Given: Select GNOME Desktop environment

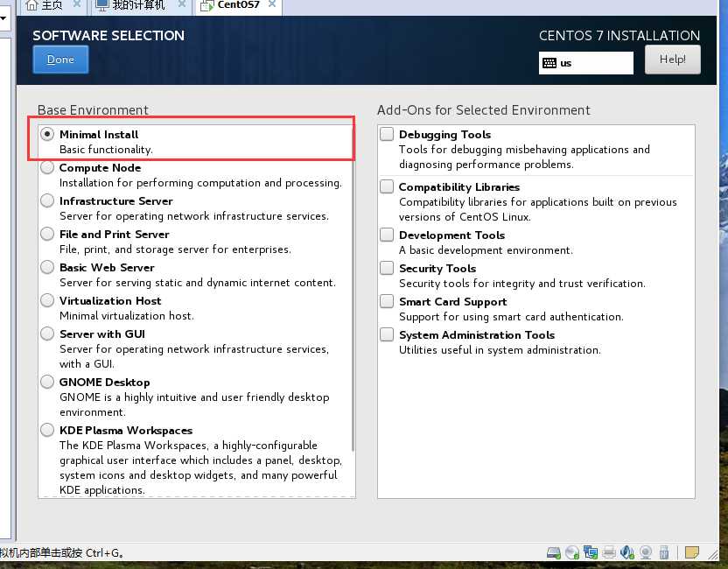Looking at the screenshot, I should (47, 382).
